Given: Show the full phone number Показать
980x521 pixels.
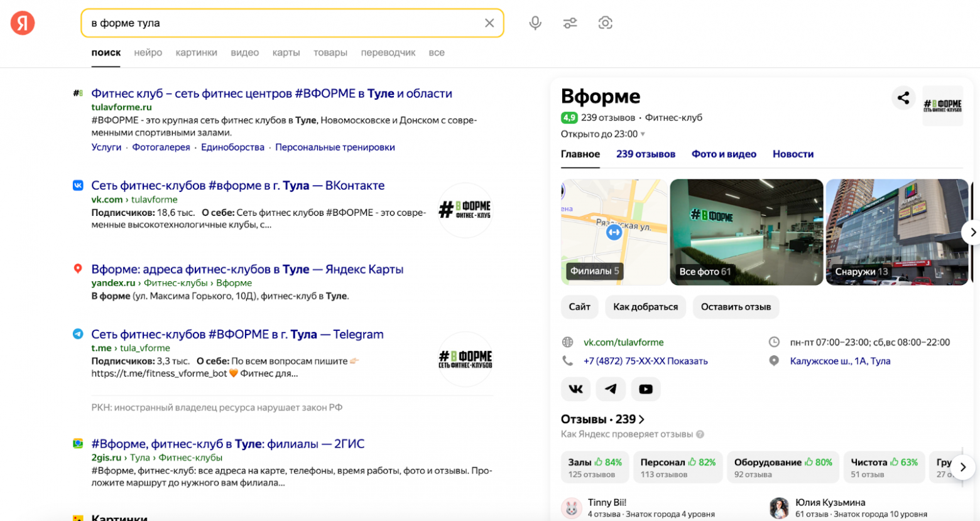Looking at the screenshot, I should point(687,361).
